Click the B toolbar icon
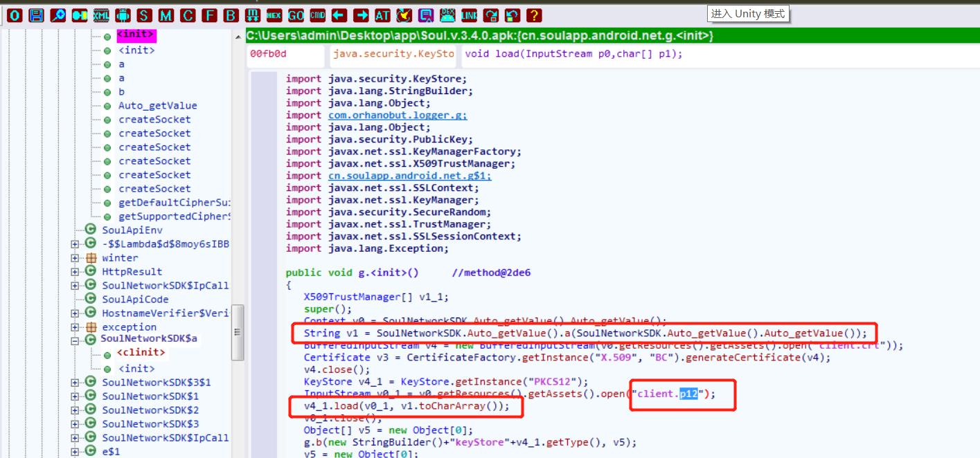Screen dimensions: 980x458 point(231,15)
